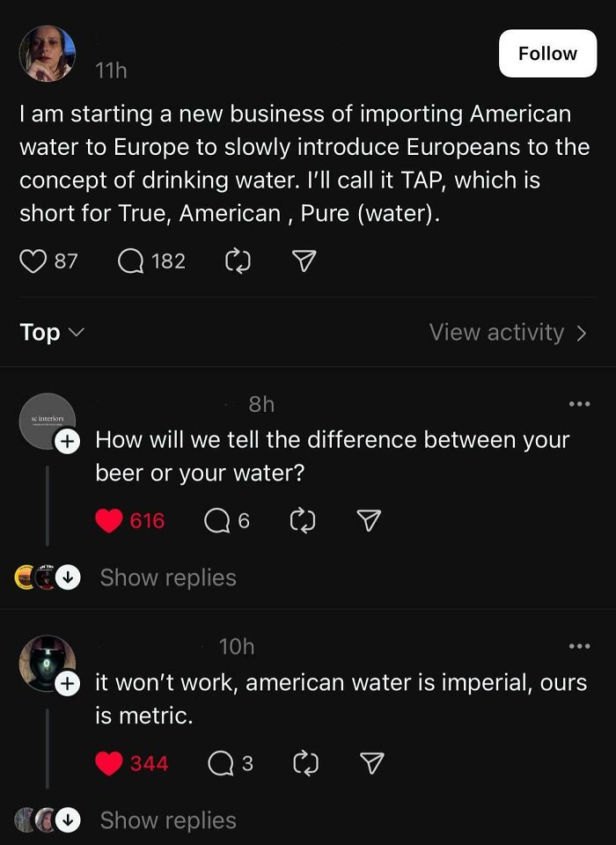Open more options on the beer comment
Screen dimensions: 616x845
pyautogui.click(x=579, y=403)
